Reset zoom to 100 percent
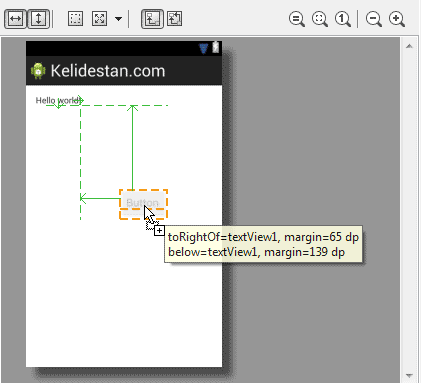Image resolution: width=421 pixels, height=383 pixels. (343, 19)
